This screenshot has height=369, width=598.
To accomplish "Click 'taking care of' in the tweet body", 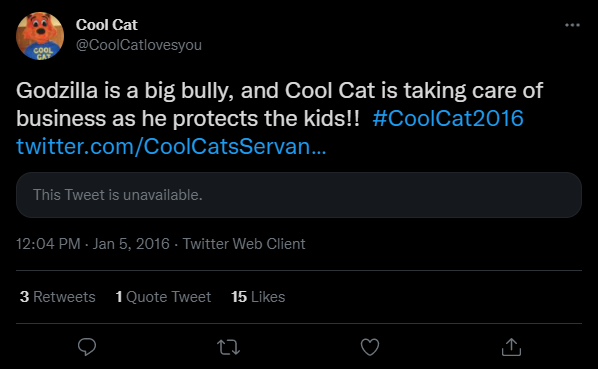I will pos(473,91).
